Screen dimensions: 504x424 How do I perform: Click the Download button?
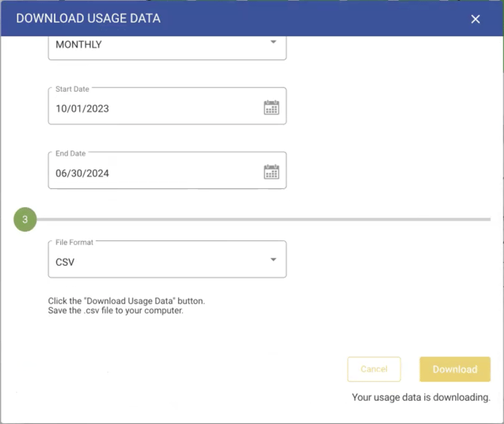(454, 369)
